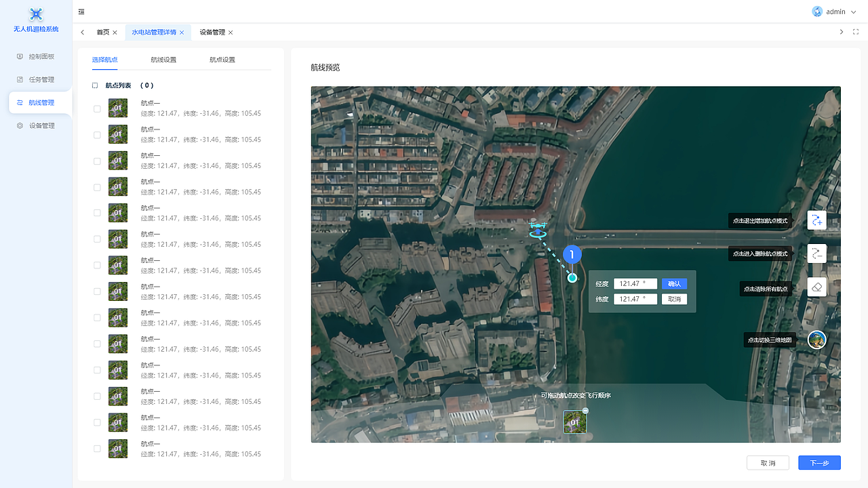The height and width of the screenshot is (488, 868).
Task: Click the drone logo of 无人机巡检系统
Action: click(37, 14)
